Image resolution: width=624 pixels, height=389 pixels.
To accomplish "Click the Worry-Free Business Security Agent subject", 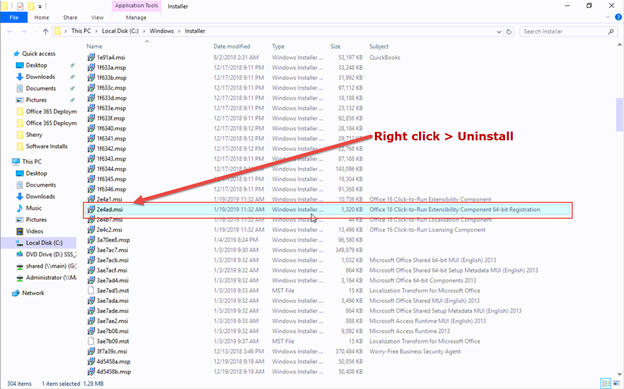I will 415,352.
